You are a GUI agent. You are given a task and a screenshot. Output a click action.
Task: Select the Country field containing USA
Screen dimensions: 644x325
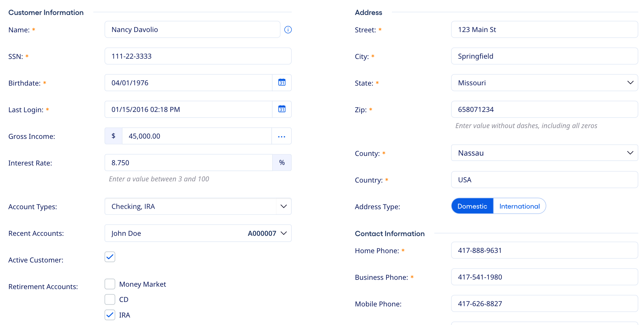(x=544, y=180)
